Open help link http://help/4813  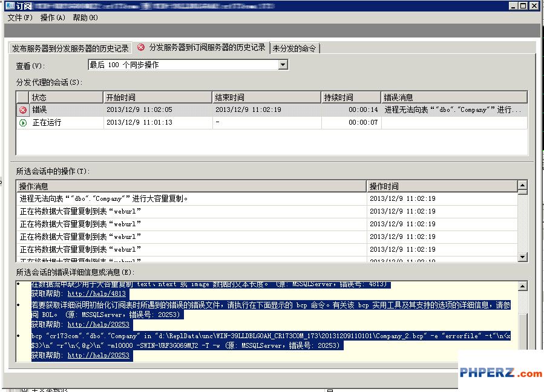coord(96,294)
